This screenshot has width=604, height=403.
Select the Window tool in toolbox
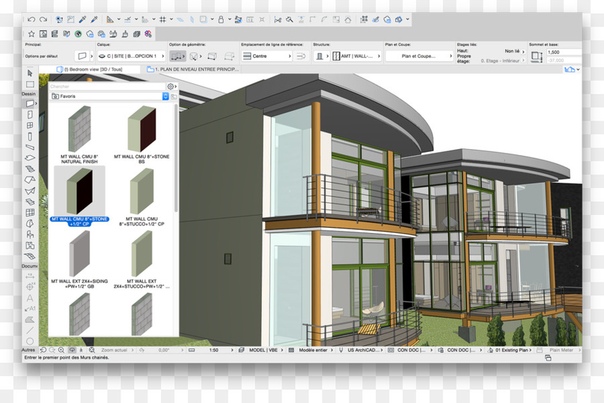pyautogui.click(x=30, y=126)
